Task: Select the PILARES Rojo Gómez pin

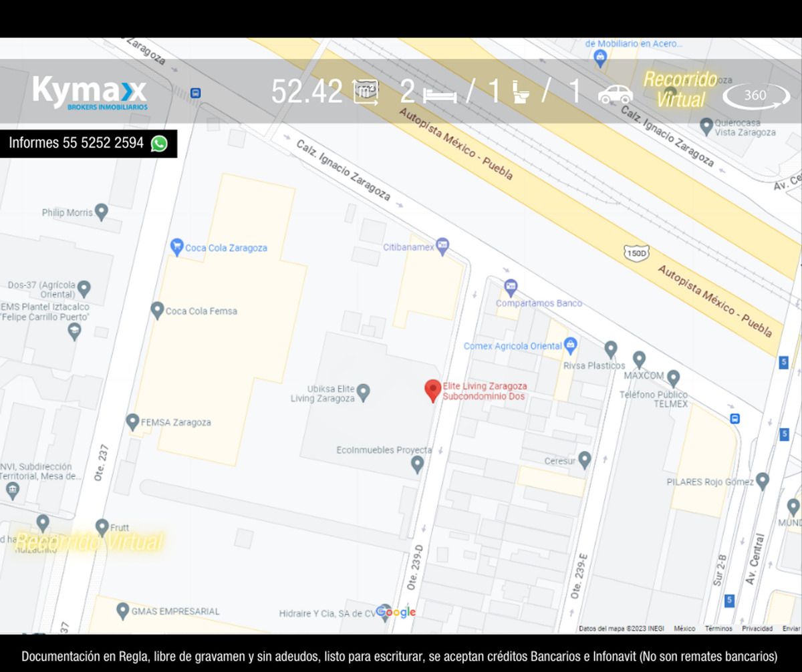Action: 763,480
